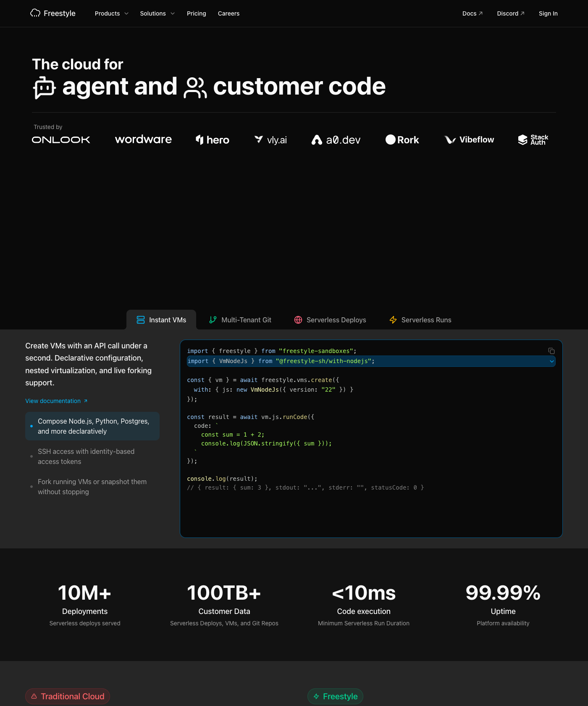The height and width of the screenshot is (706, 588).
Task: Click the hero logo
Action: [x=213, y=140]
